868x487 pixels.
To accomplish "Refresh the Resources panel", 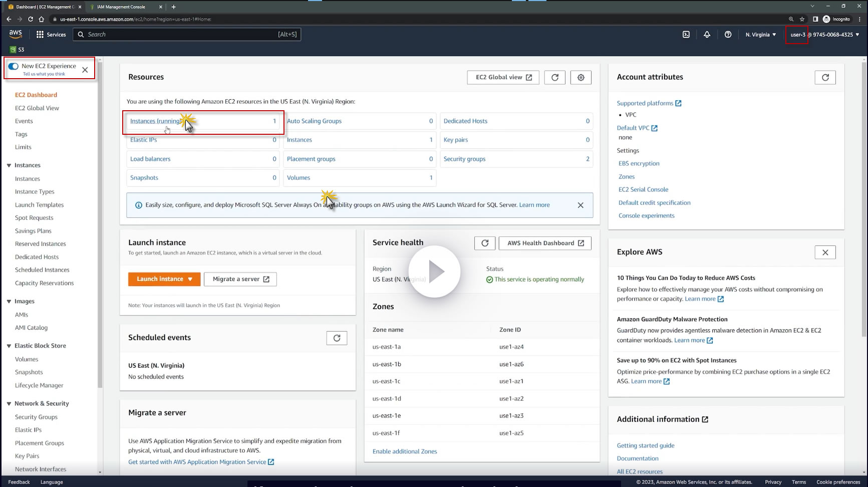I will (x=554, y=77).
